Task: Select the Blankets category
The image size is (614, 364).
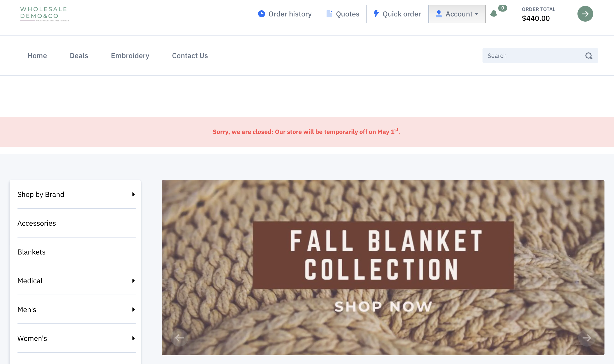Action: pos(31,252)
